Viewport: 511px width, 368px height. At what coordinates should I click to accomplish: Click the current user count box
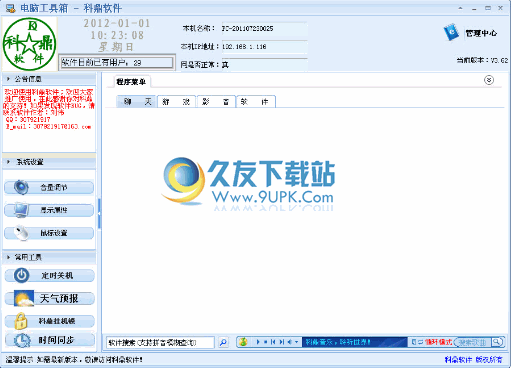[117, 62]
